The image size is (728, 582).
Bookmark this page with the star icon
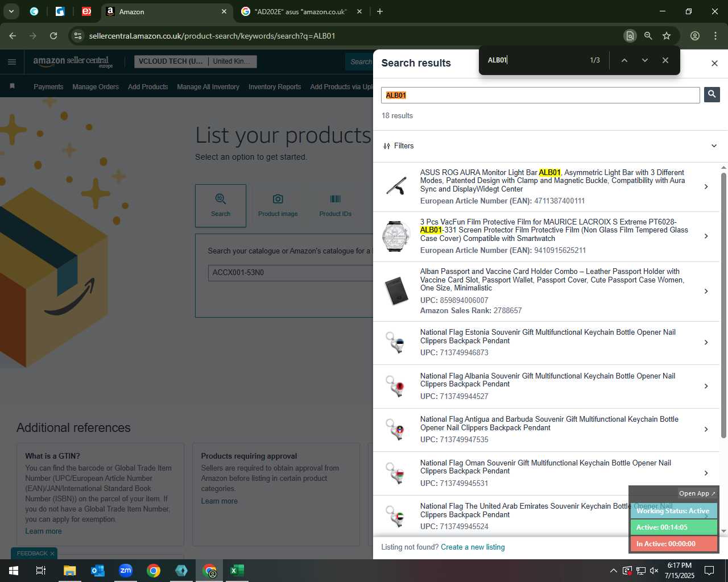[667, 36]
